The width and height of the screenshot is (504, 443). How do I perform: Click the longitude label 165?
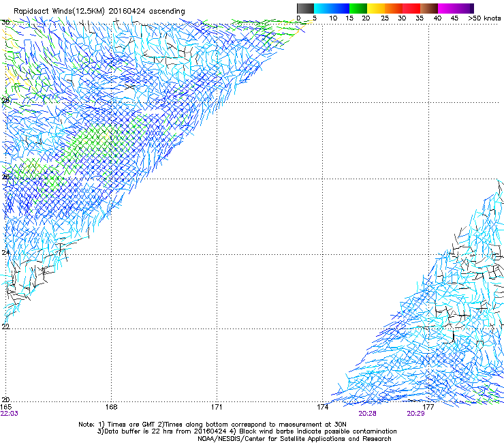tap(6, 407)
